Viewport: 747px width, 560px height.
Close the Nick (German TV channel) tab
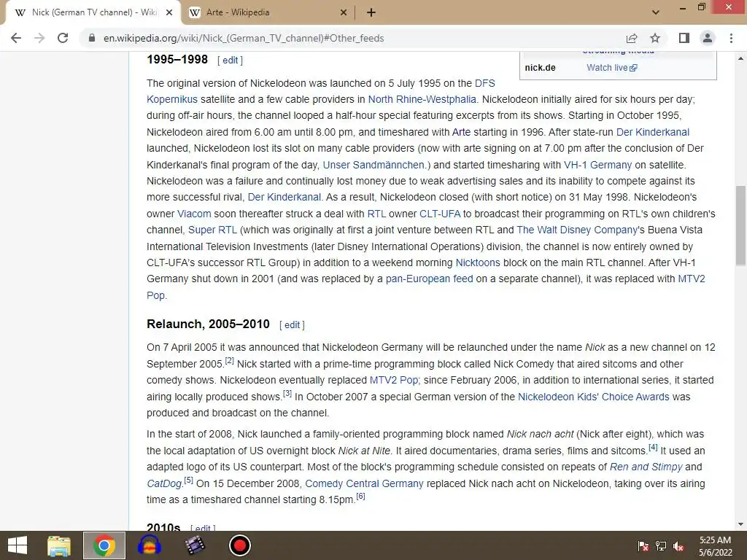pos(169,12)
